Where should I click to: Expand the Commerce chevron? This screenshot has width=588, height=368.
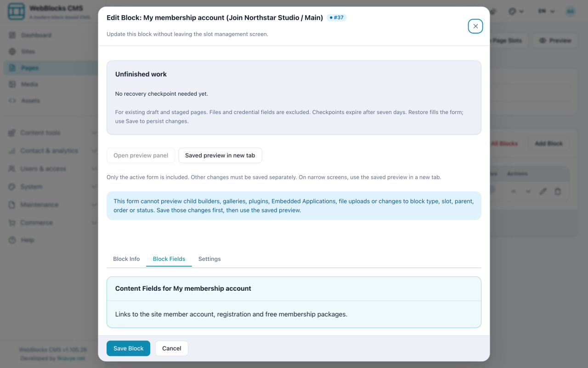pos(94,223)
